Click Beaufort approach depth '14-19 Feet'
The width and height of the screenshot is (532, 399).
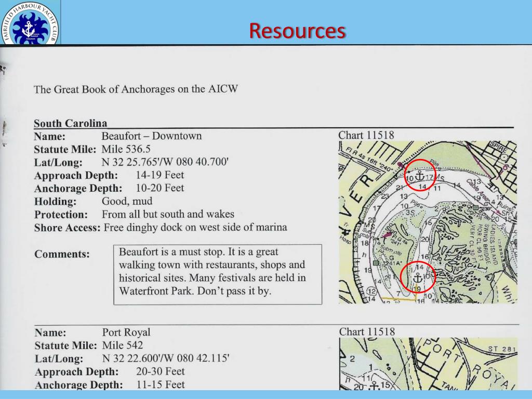(x=160, y=175)
